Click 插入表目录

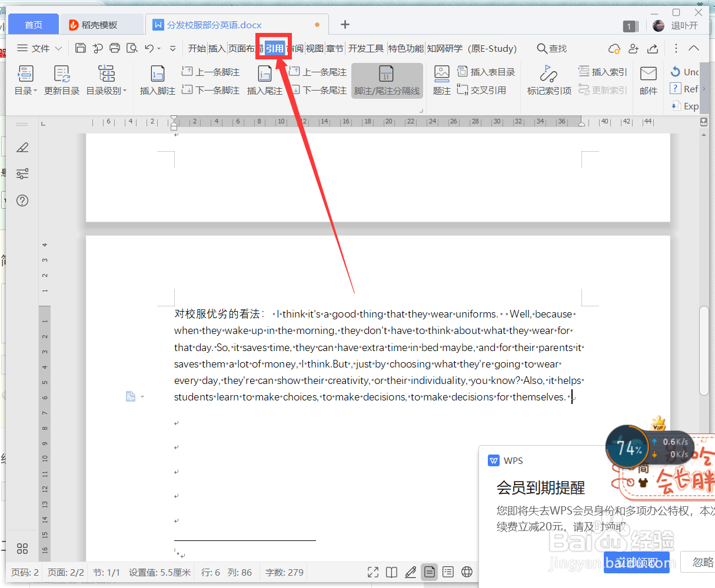[x=486, y=72]
